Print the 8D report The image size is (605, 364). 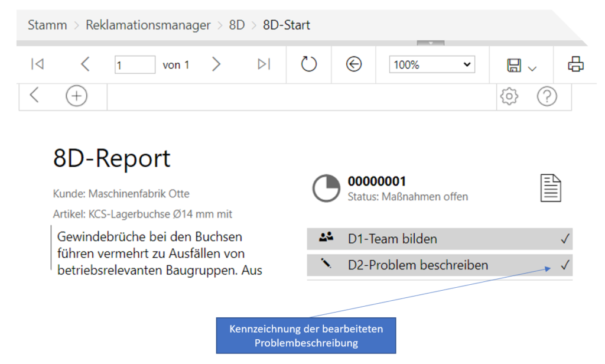point(575,64)
